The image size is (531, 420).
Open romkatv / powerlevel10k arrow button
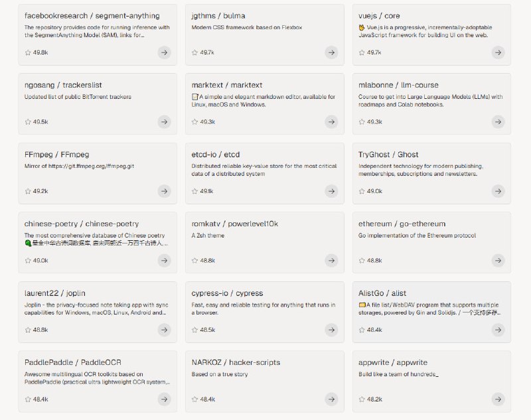(x=331, y=261)
